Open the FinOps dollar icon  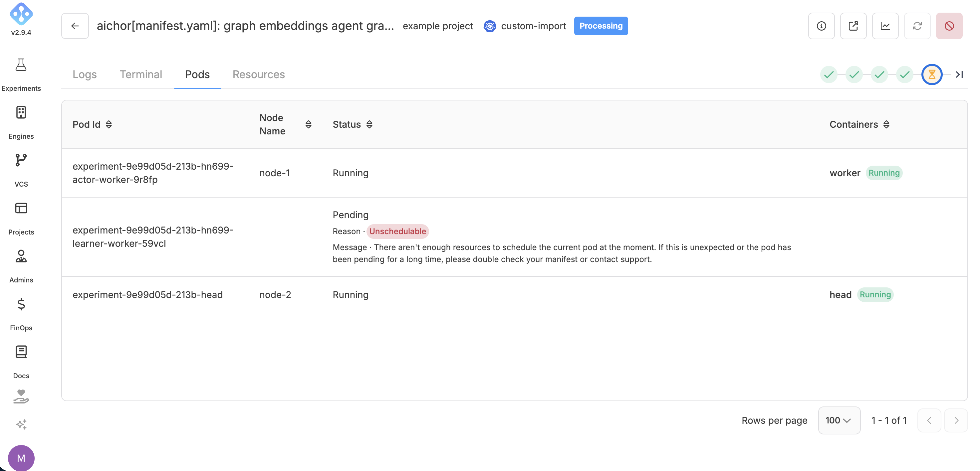coord(21,304)
